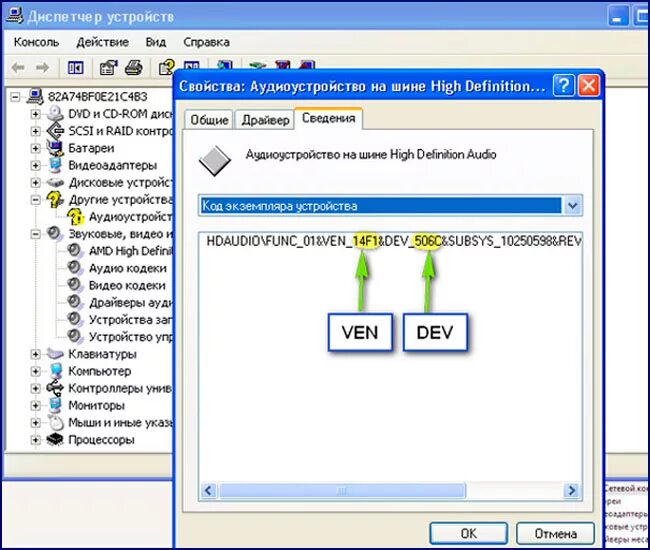Select the Устройства зап... tree entry
The width and height of the screenshot is (650, 550).
131,320
